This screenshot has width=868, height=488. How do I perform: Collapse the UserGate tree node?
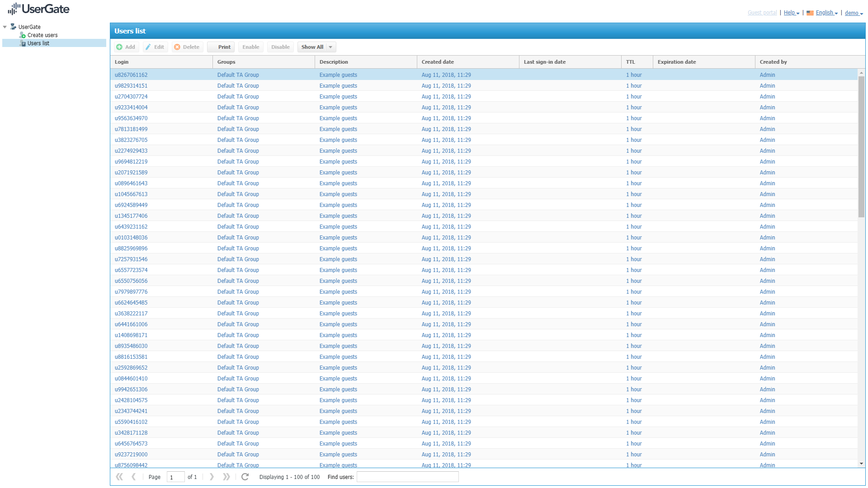click(5, 27)
